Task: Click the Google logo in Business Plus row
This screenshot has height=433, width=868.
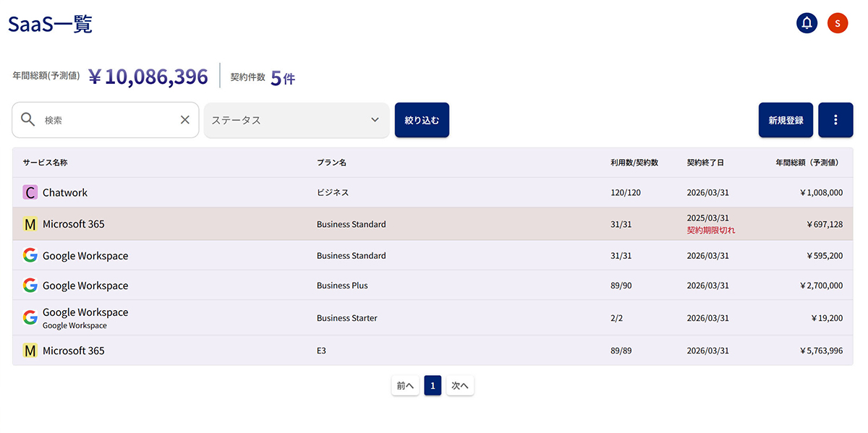Action: (30, 286)
